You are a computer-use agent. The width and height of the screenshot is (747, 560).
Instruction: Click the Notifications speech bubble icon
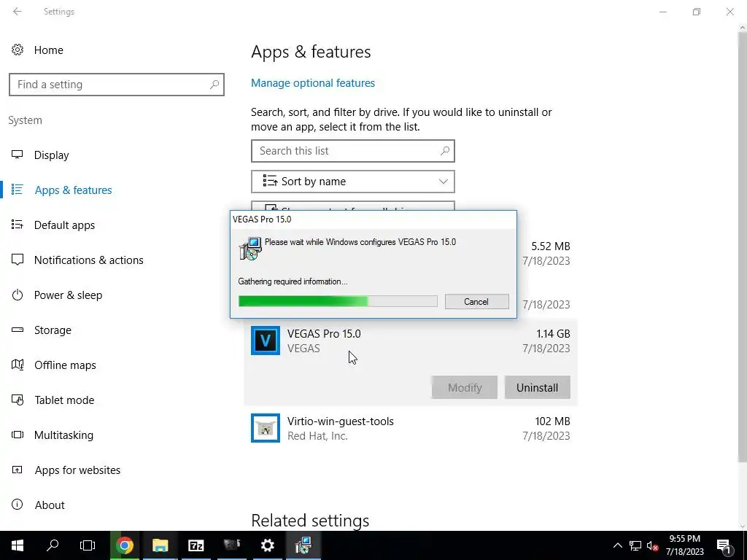coord(18,260)
